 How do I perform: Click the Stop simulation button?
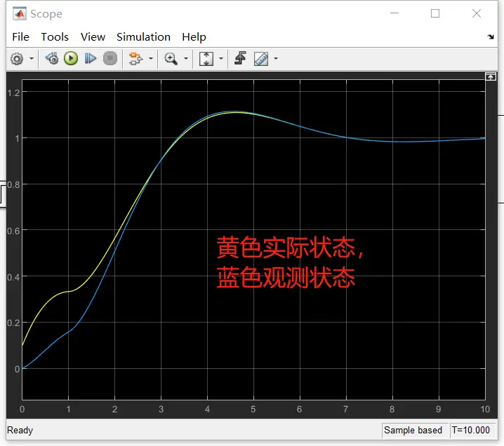pos(110,59)
